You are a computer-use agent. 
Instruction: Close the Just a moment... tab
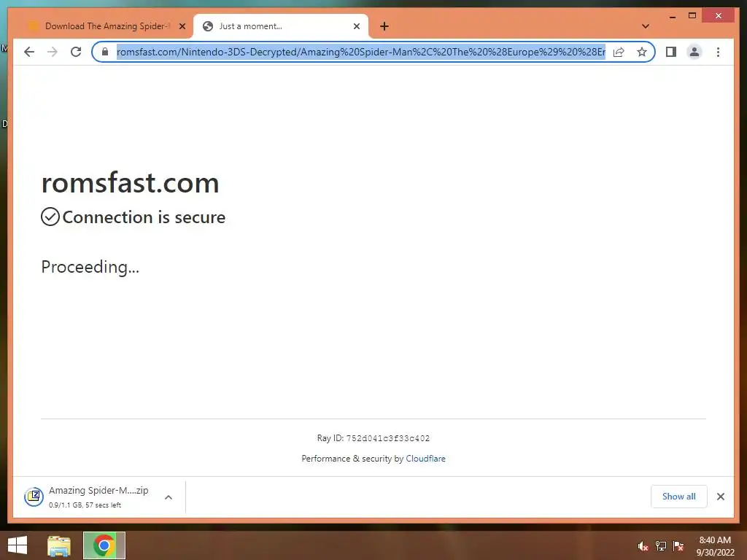tap(356, 26)
